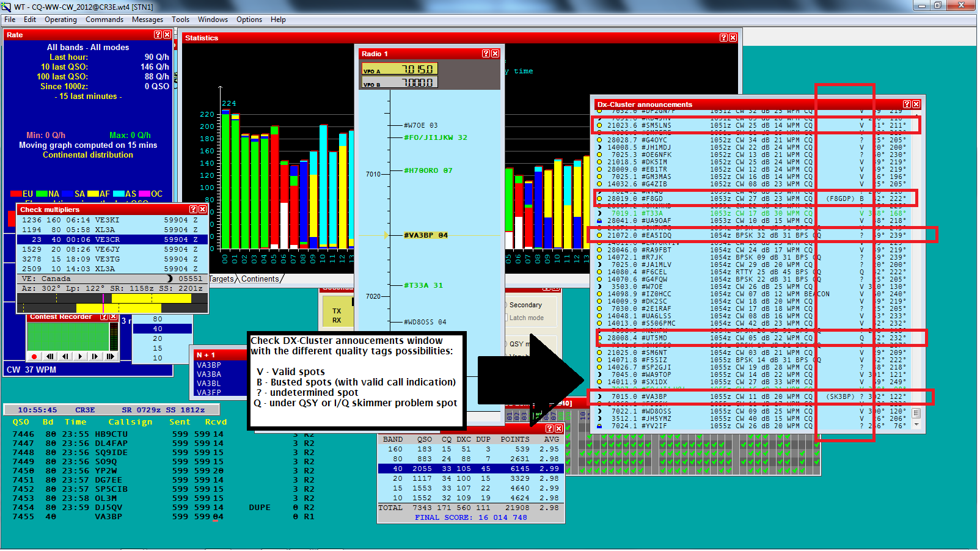
Task: Click the #VA3BP 04 spot on band map
Action: click(426, 235)
